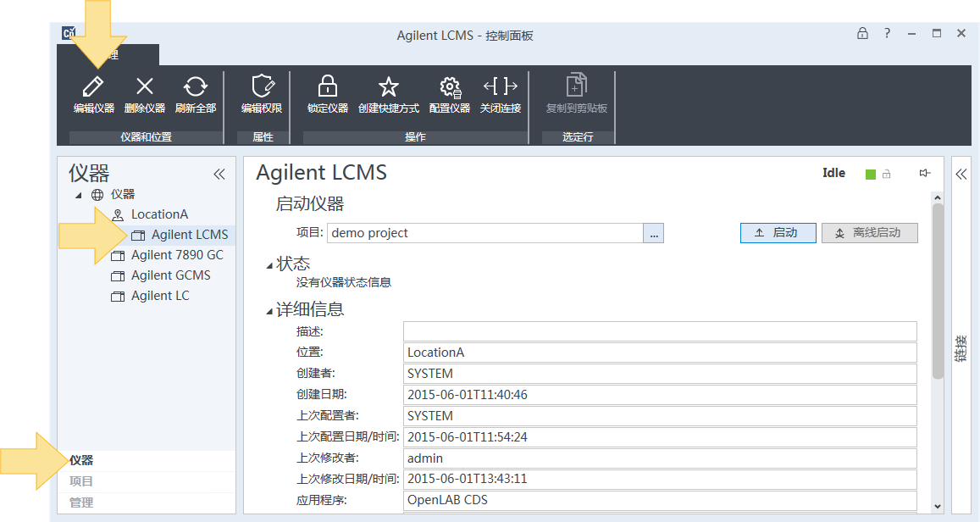Click the Agilent LCMS heading text
This screenshot has height=522, width=980.
[322, 173]
